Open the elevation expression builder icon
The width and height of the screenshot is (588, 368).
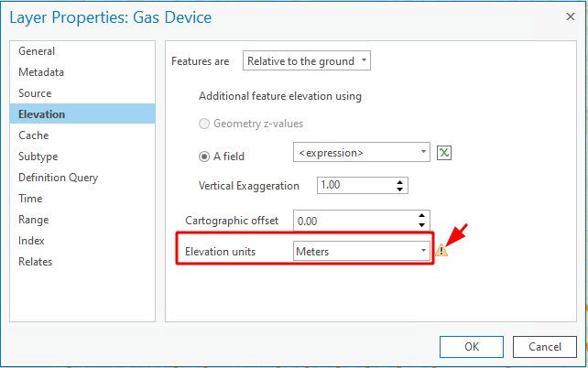point(444,153)
